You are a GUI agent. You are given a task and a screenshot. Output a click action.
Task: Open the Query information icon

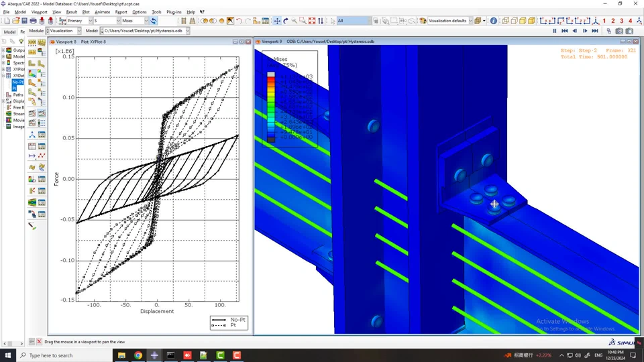[x=494, y=21]
